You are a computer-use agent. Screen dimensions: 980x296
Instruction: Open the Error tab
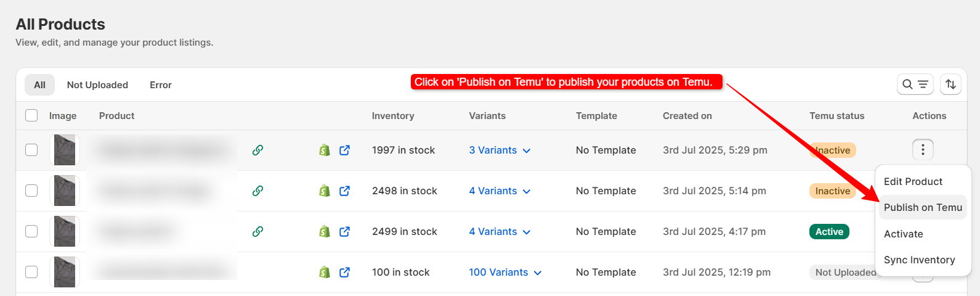(160, 84)
